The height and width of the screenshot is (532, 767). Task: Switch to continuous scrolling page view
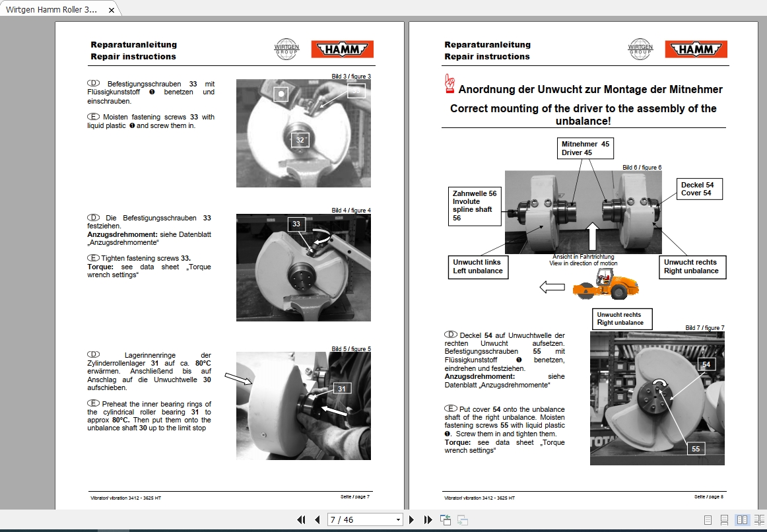pos(724,519)
